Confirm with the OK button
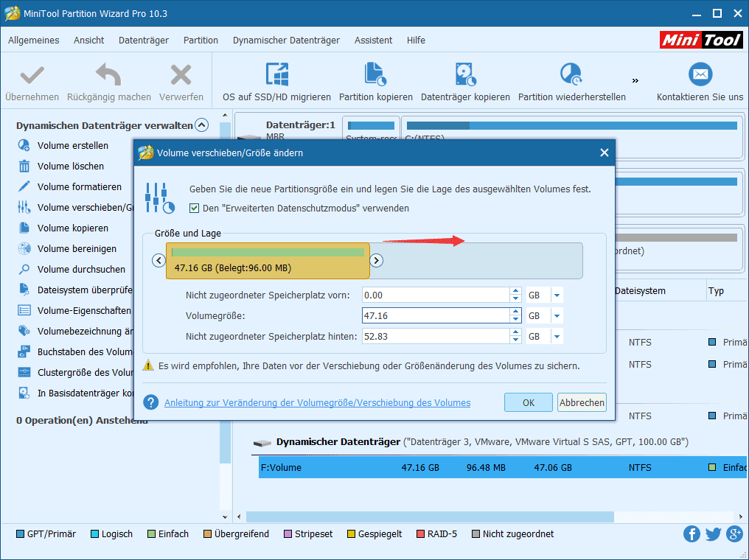Viewport: 749px width, 560px height. pyautogui.click(x=528, y=402)
